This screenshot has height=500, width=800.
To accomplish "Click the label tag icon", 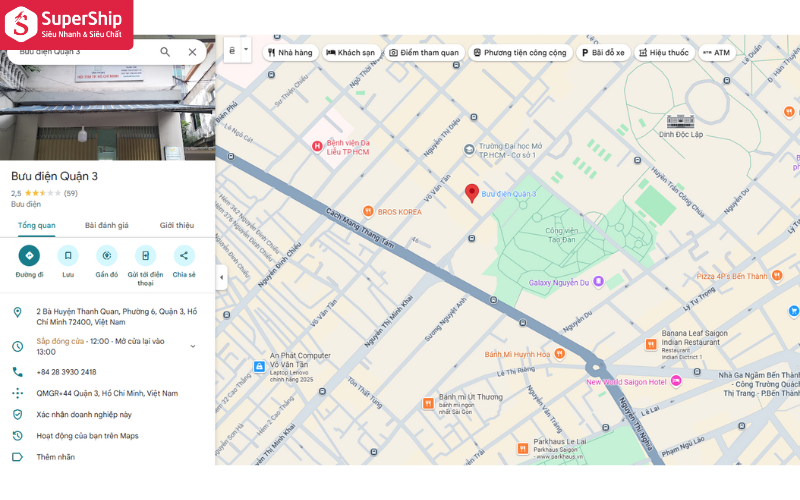I will tap(17, 457).
